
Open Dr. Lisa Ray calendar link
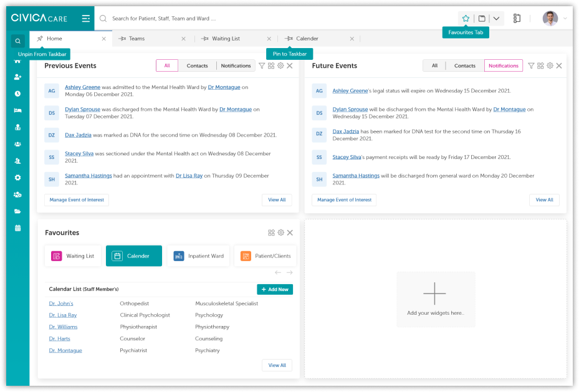63,315
